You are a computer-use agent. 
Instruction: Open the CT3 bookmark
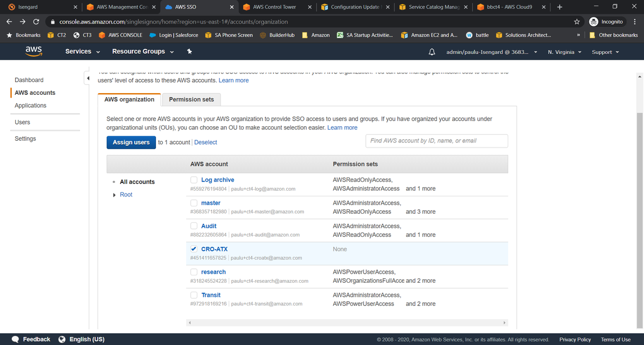[x=82, y=35]
